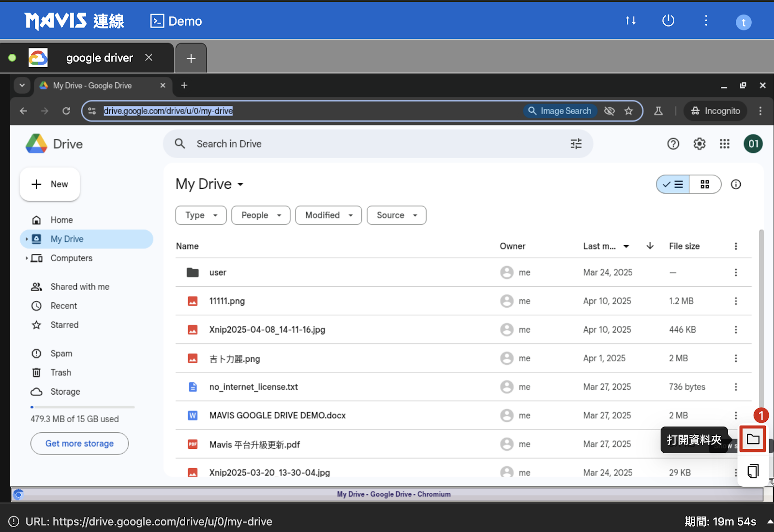Show details pane with info icon
This screenshot has height=532, width=774.
click(736, 184)
